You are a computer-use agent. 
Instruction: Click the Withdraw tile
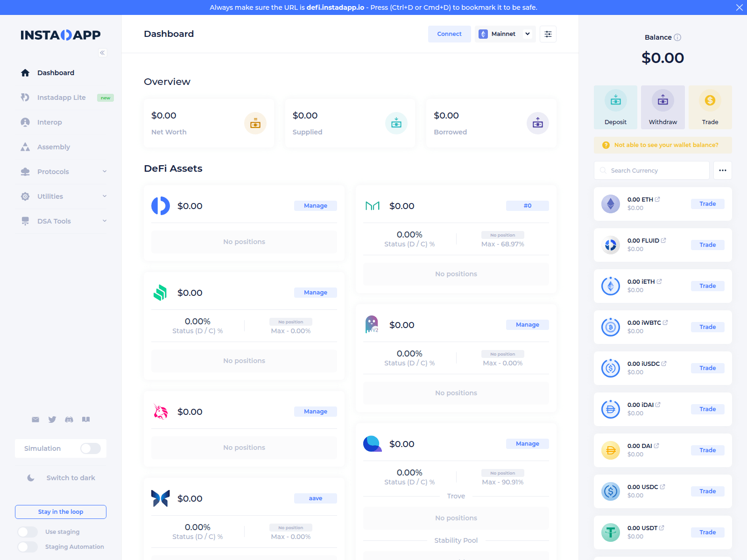(663, 107)
